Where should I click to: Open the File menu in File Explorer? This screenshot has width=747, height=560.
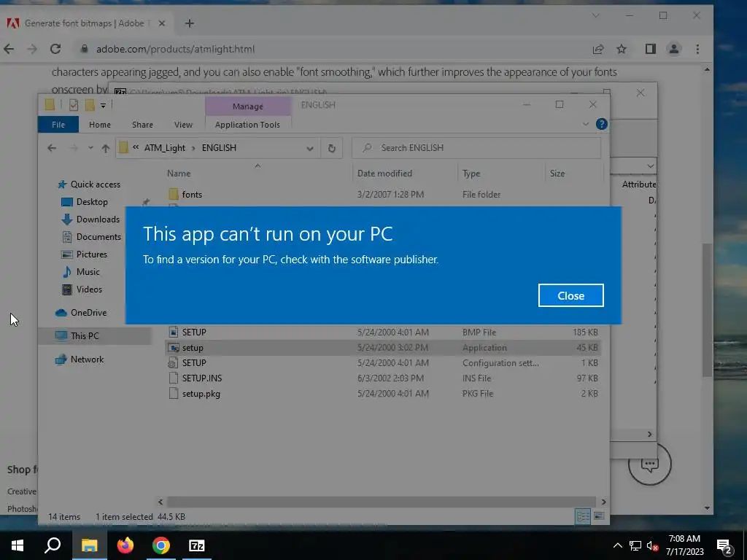tap(58, 124)
